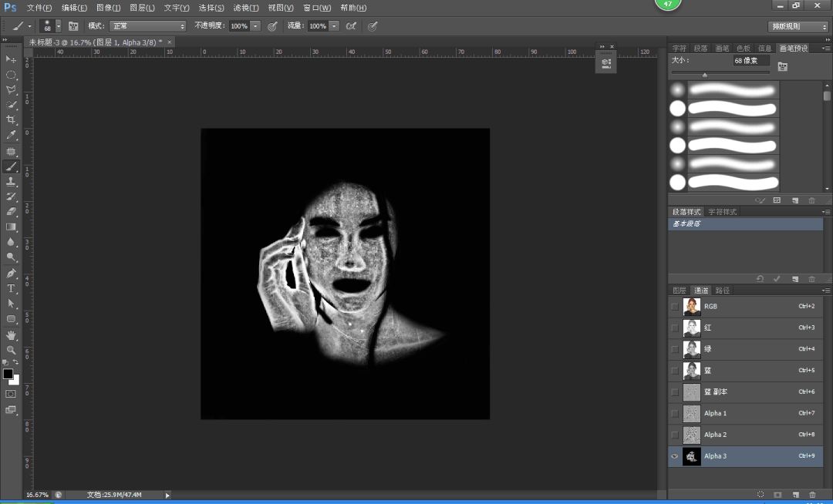Viewport: 833px width, 504px height.
Task: Expand the opacity value dropdown arrow
Action: click(x=255, y=26)
